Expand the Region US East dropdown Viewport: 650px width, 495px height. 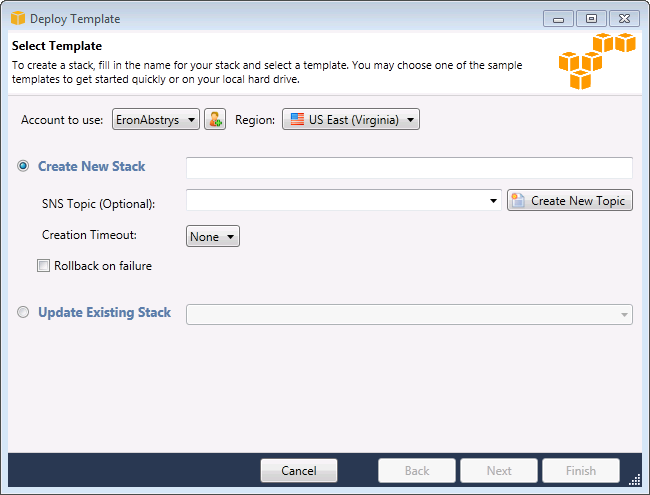click(351, 120)
